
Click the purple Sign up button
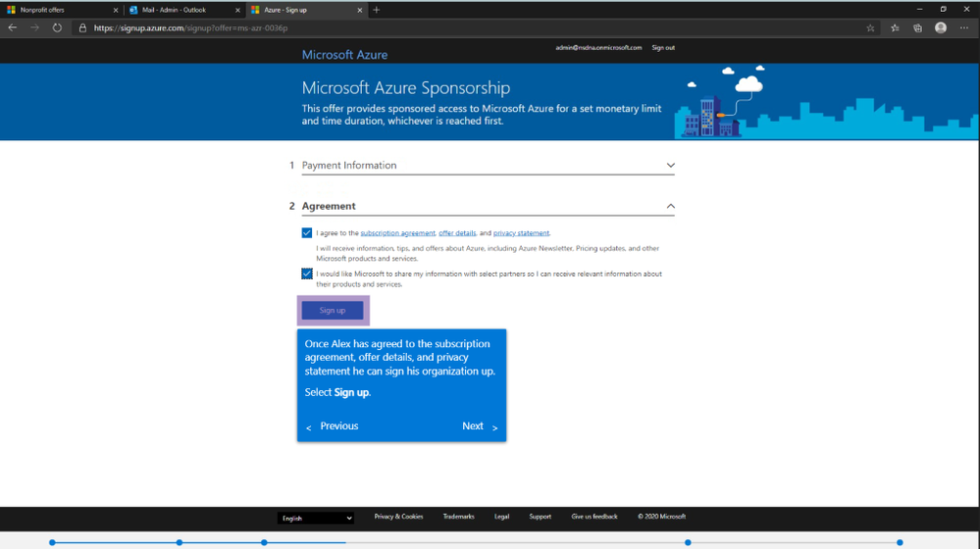click(x=333, y=311)
